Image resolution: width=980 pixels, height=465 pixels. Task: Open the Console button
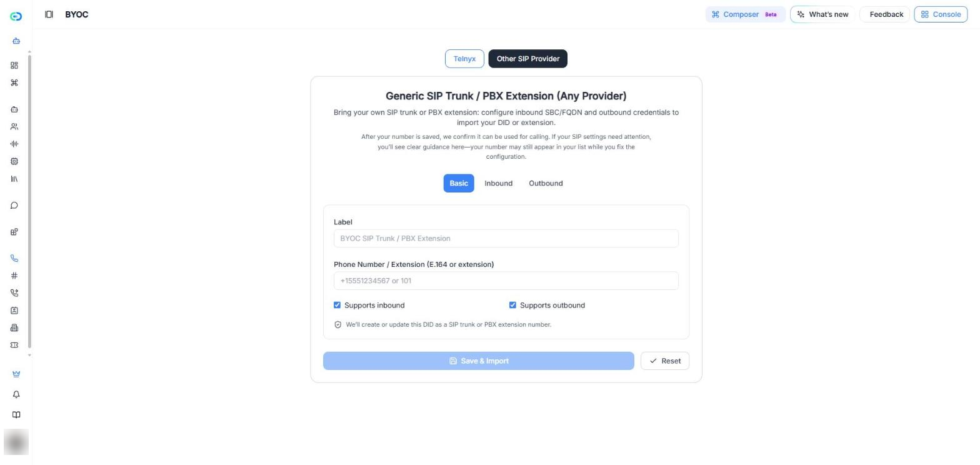click(x=941, y=14)
